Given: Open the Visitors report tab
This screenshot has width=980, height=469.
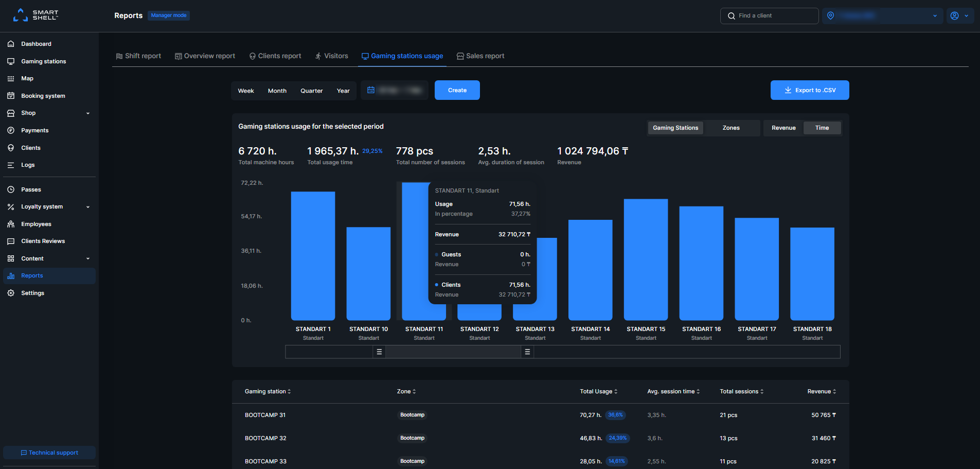Looking at the screenshot, I should (331, 56).
